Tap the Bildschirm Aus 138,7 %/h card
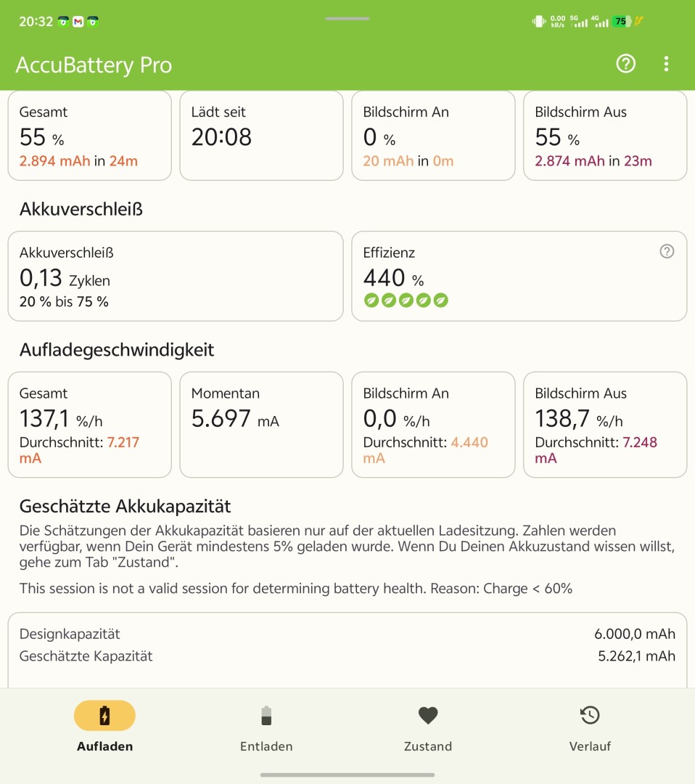695x784 pixels. pos(605,425)
